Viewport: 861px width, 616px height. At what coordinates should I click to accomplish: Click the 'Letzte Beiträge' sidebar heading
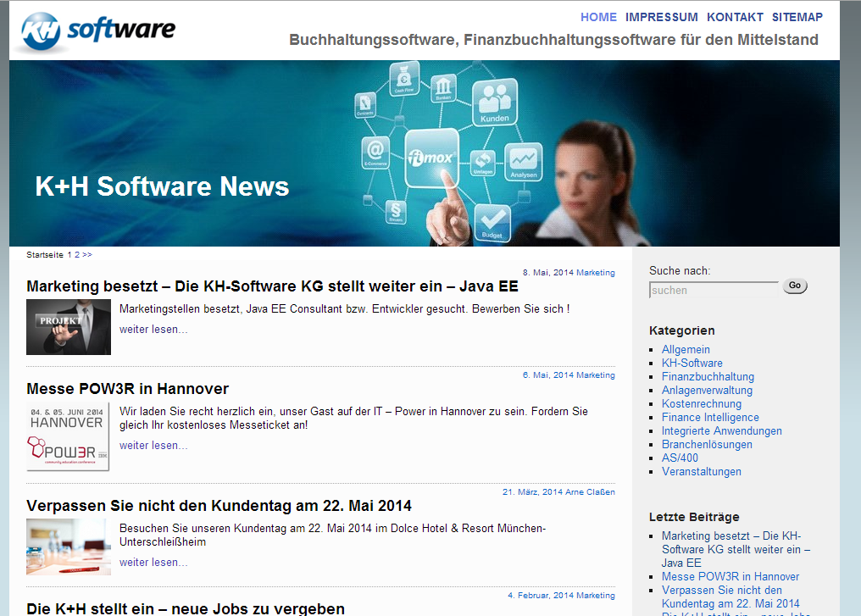pyautogui.click(x=694, y=517)
